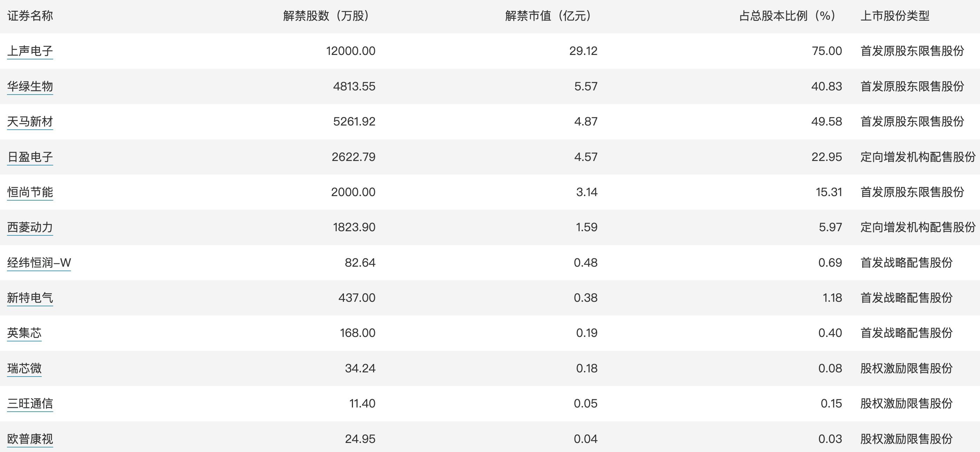980x452 pixels.
Task: Select the 12000.00 unlocked shares cell
Action: tap(351, 51)
